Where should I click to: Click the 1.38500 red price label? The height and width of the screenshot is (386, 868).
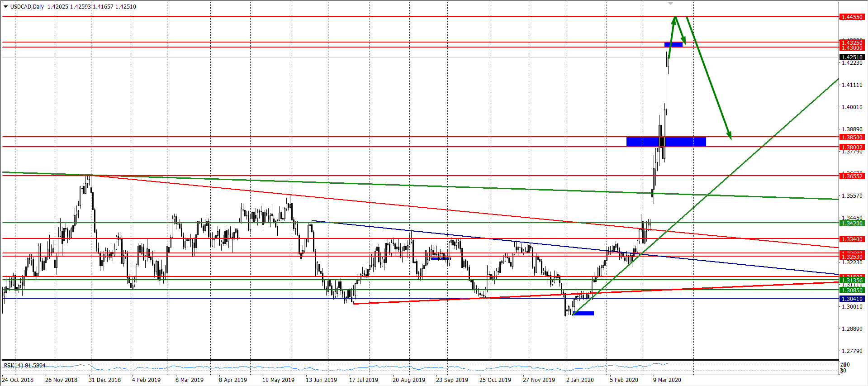pos(852,137)
